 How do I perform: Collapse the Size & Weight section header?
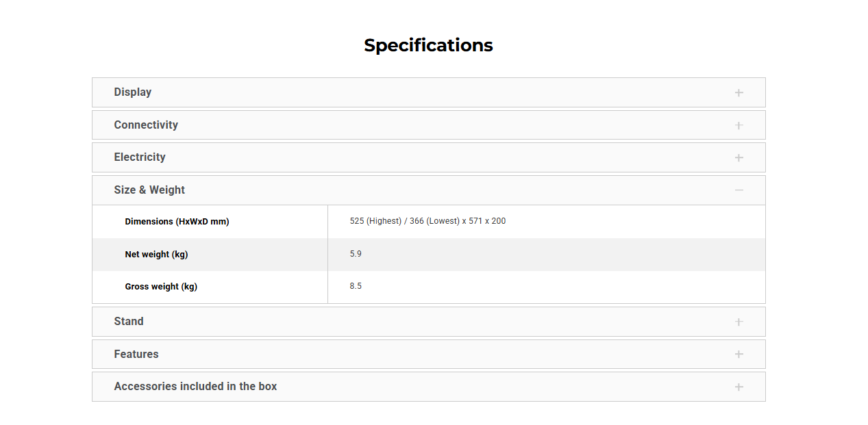point(149,190)
